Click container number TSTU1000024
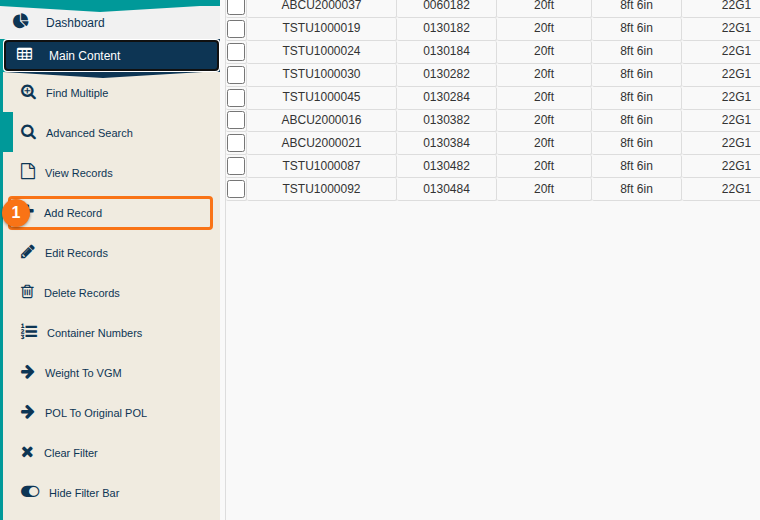 click(321, 50)
